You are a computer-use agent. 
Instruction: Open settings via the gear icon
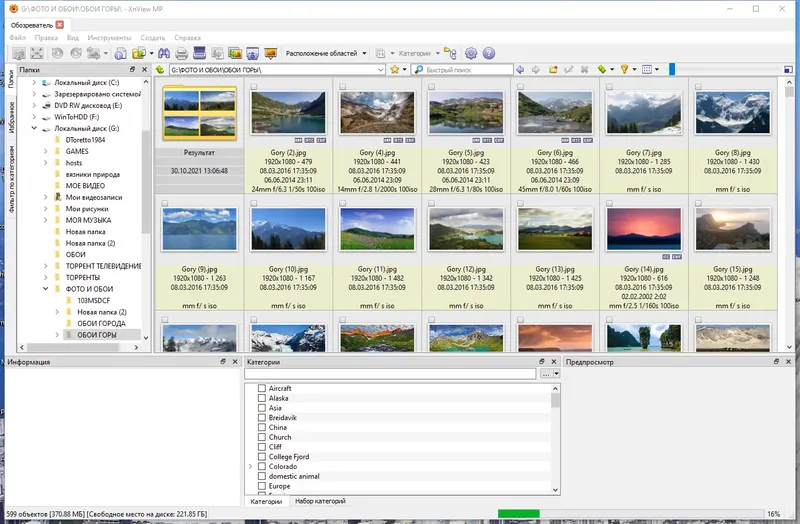[x=471, y=53]
